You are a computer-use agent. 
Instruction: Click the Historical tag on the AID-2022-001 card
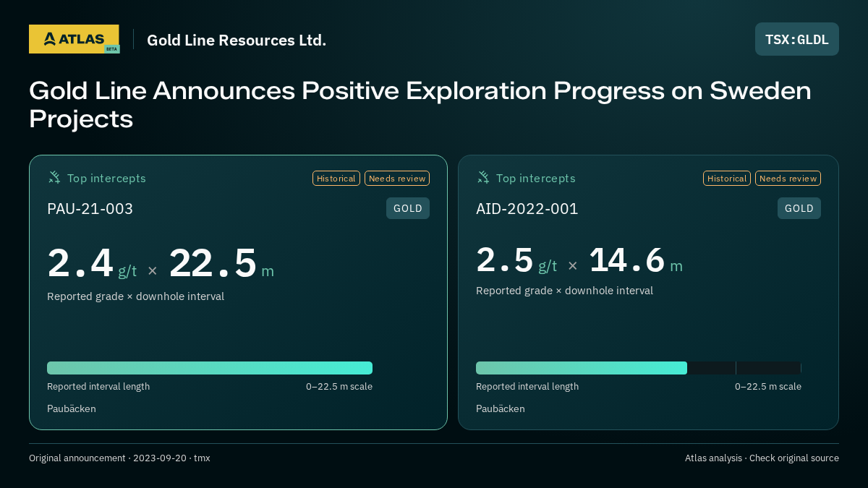coord(727,178)
